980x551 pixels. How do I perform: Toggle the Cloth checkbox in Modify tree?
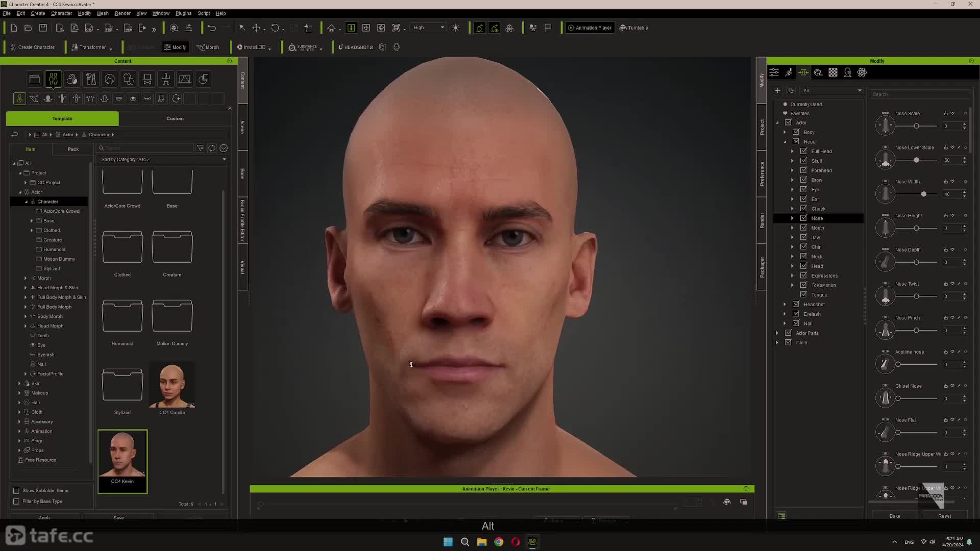point(788,342)
